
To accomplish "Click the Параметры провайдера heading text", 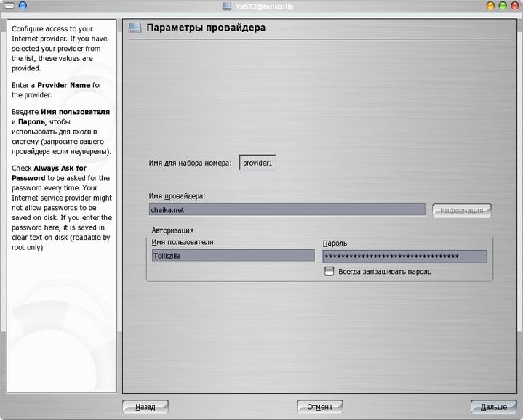I will tap(206, 28).
